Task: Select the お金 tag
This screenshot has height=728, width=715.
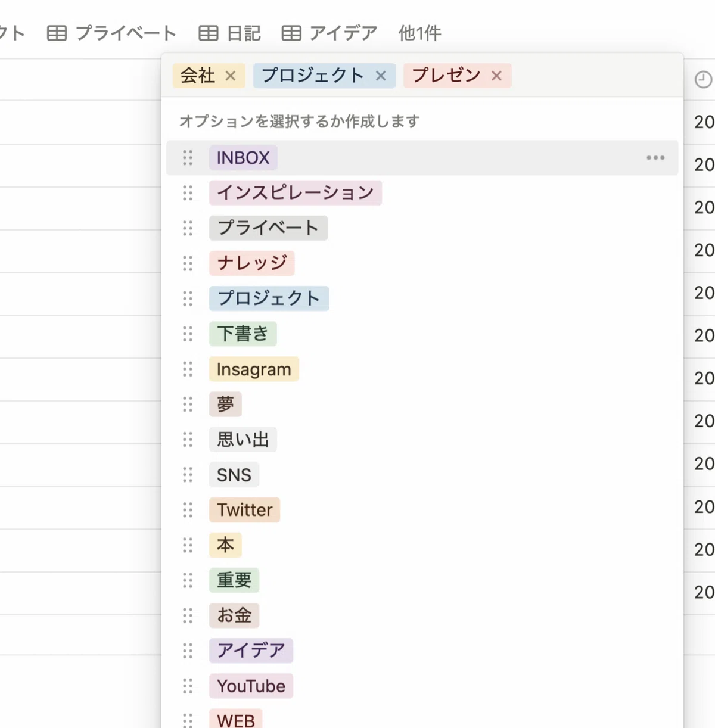Action: click(234, 615)
